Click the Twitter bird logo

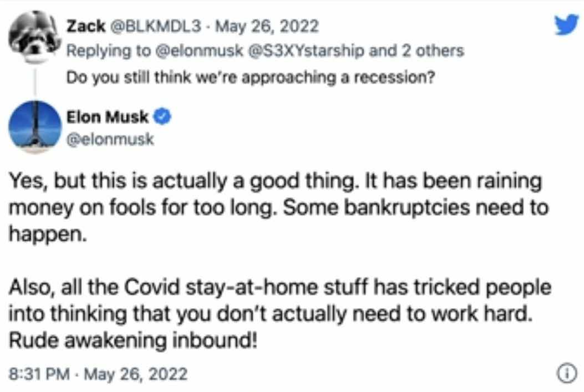pyautogui.click(x=566, y=24)
